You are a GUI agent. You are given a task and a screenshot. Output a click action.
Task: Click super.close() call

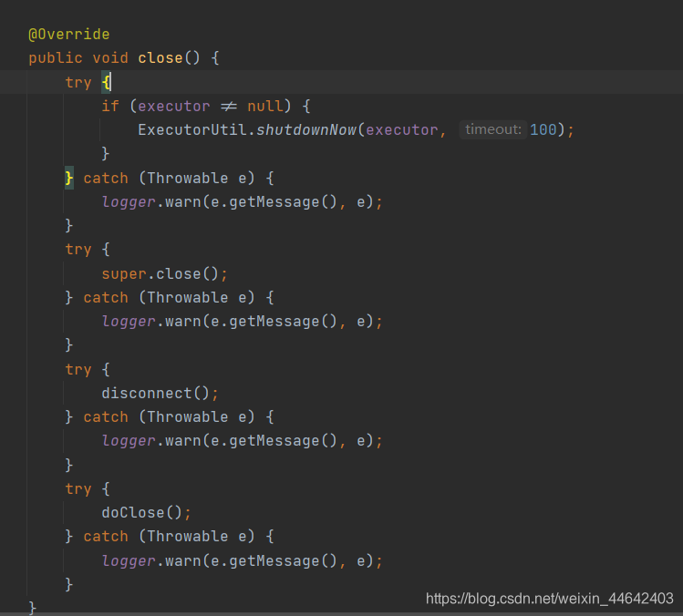164,273
